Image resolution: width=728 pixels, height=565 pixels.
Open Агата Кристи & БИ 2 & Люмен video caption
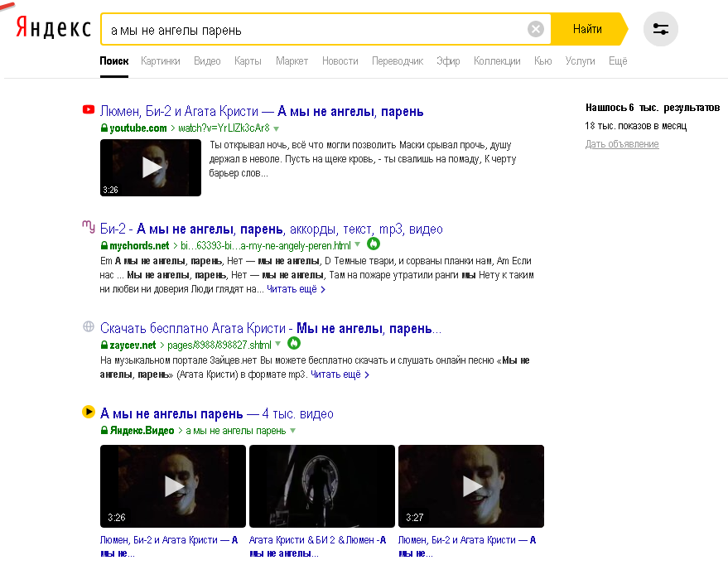pos(317,547)
